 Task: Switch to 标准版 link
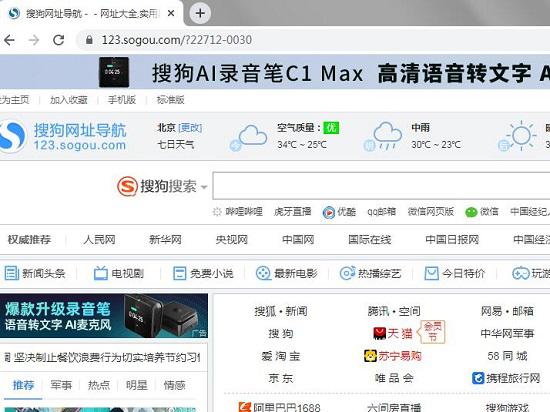click(170, 100)
